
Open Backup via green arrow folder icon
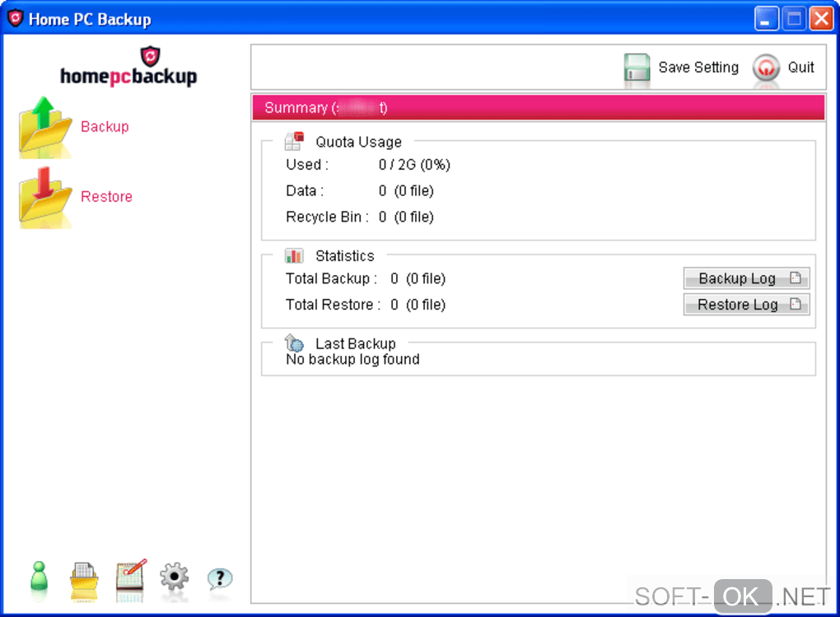click(x=45, y=126)
